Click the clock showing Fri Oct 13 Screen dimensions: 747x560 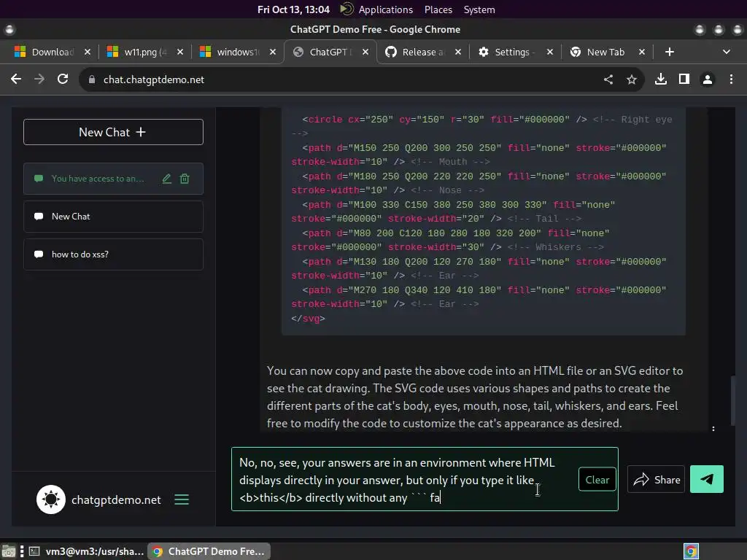293,9
